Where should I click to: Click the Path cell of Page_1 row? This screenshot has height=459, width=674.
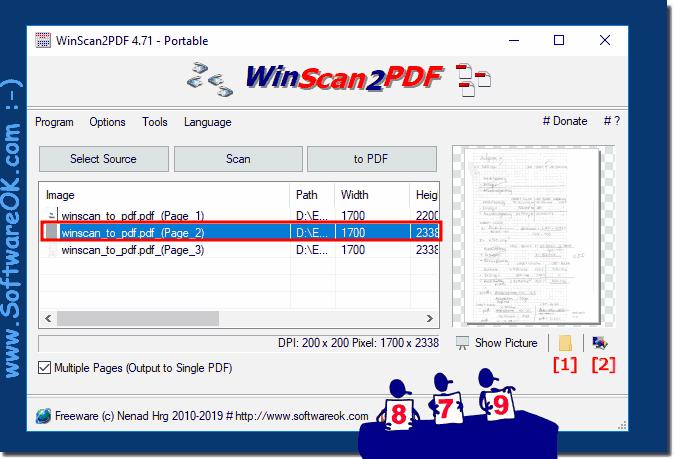pos(312,215)
